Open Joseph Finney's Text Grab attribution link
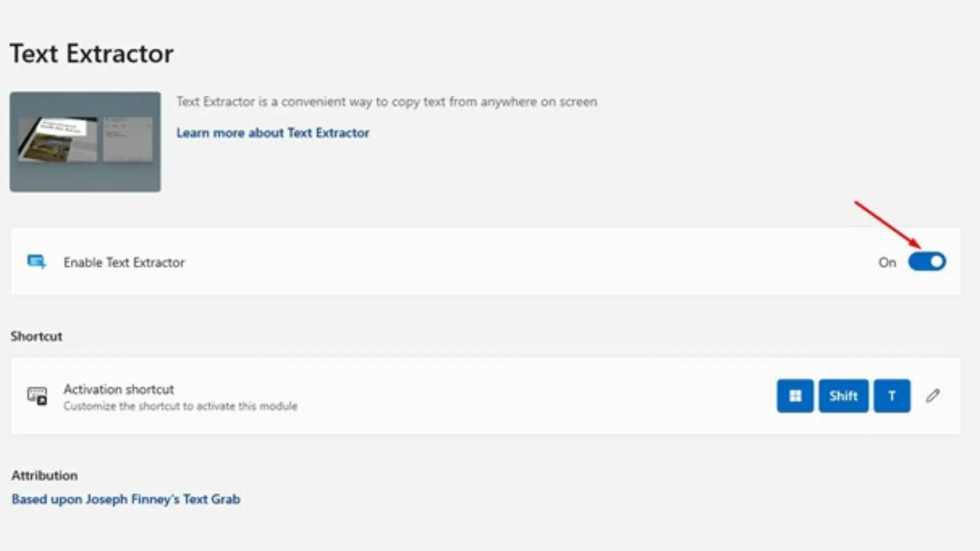Viewport: 980px width, 551px height. click(x=126, y=499)
